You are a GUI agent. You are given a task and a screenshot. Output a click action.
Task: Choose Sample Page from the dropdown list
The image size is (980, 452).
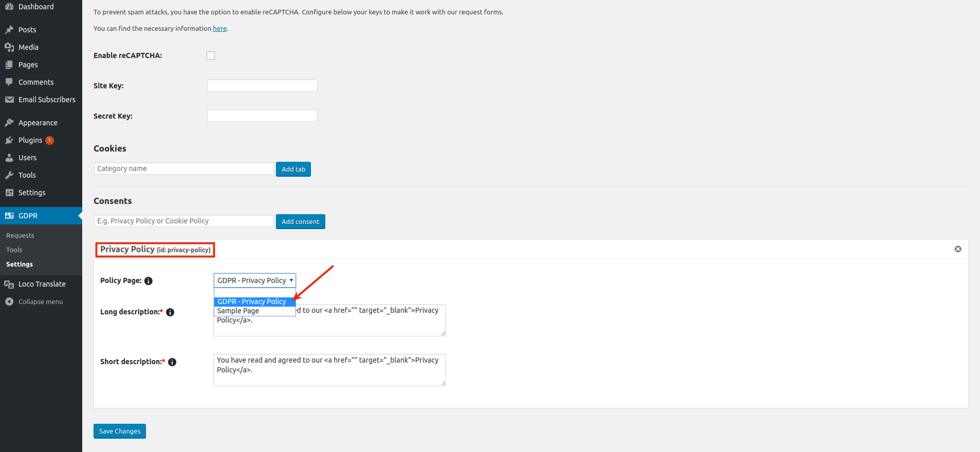(238, 311)
